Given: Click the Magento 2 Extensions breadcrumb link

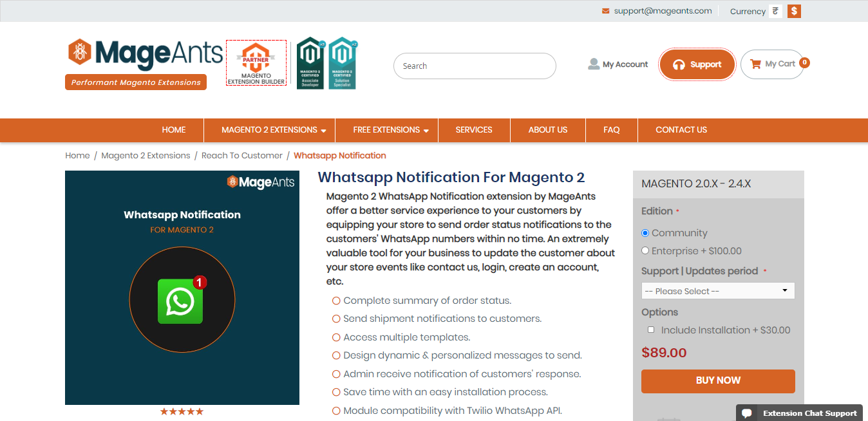Looking at the screenshot, I should [x=146, y=156].
